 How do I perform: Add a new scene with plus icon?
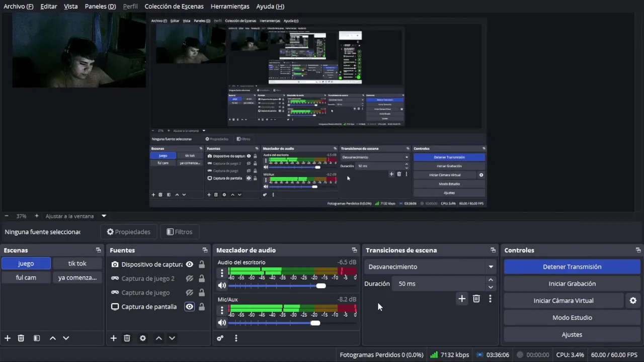(7, 338)
